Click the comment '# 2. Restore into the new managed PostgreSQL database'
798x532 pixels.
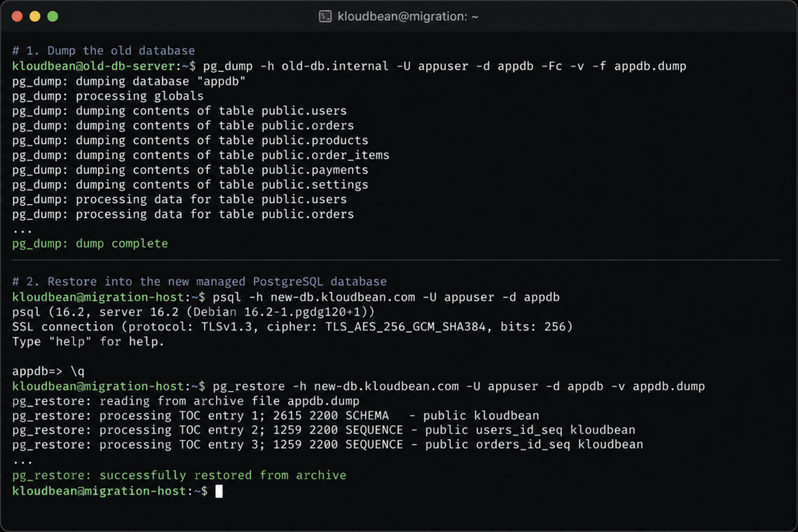(x=199, y=282)
